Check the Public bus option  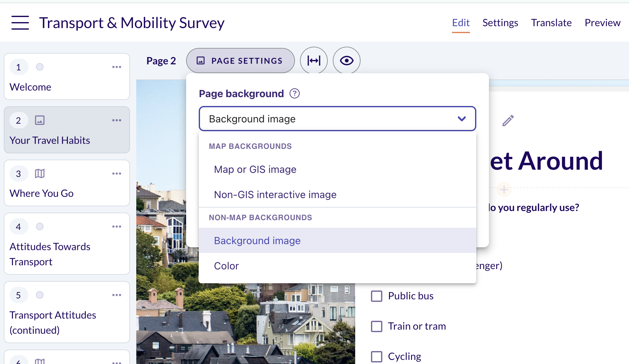point(377,296)
